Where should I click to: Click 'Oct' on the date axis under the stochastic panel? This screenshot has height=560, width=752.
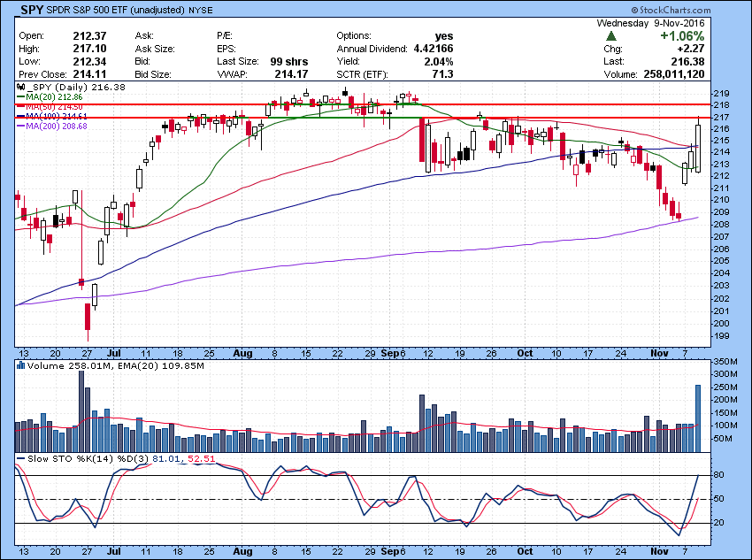click(x=526, y=551)
